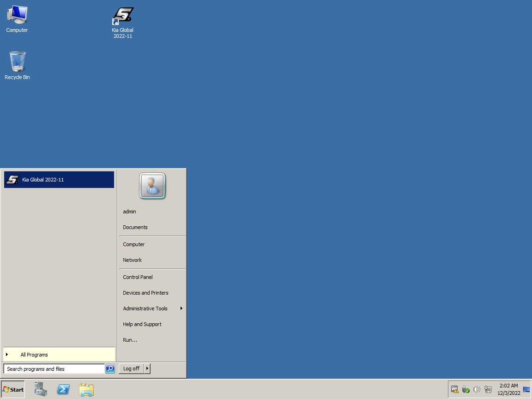Viewport: 532px width, 399px height.
Task: Click the Log off button
Action: pos(131,369)
